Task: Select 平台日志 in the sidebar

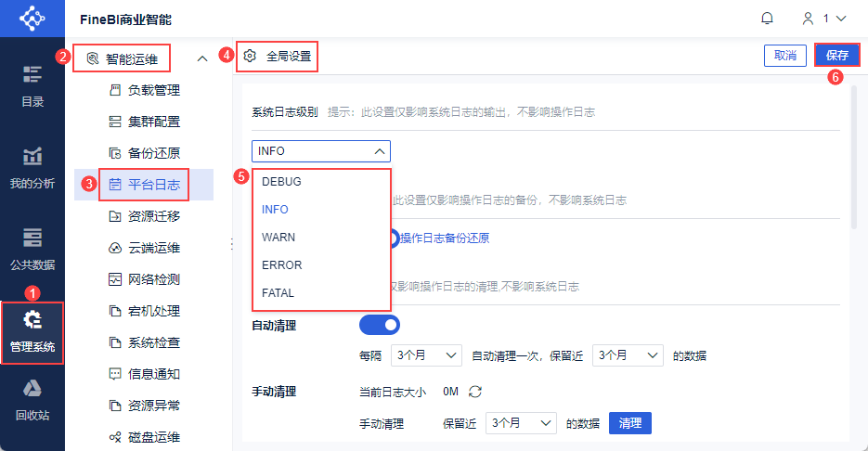Action: click(x=153, y=184)
